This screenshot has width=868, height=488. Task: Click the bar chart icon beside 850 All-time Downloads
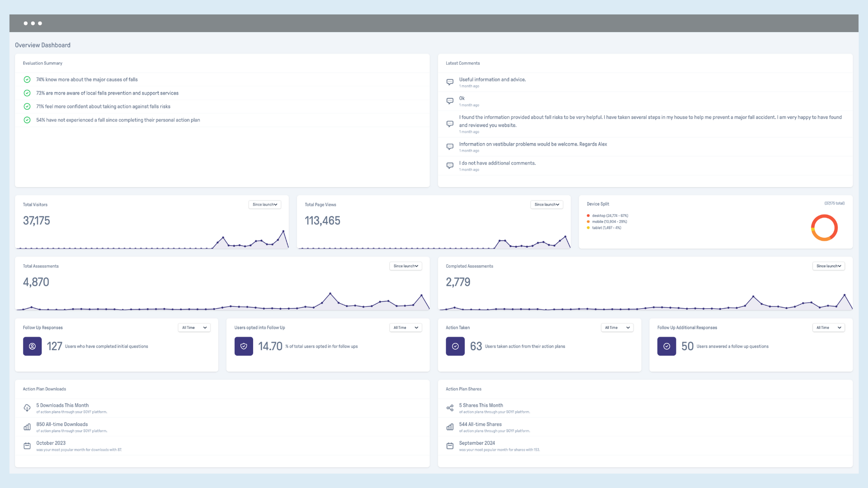point(27,427)
